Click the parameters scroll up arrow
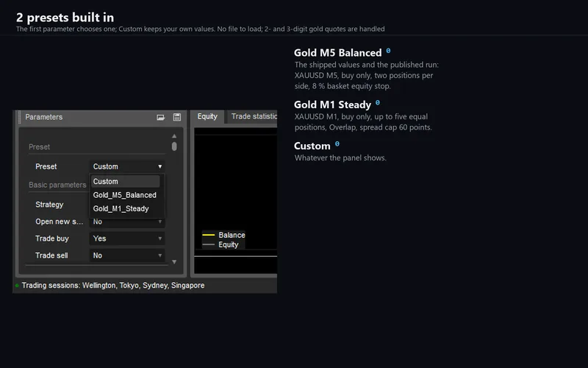588x368 pixels. [x=174, y=136]
